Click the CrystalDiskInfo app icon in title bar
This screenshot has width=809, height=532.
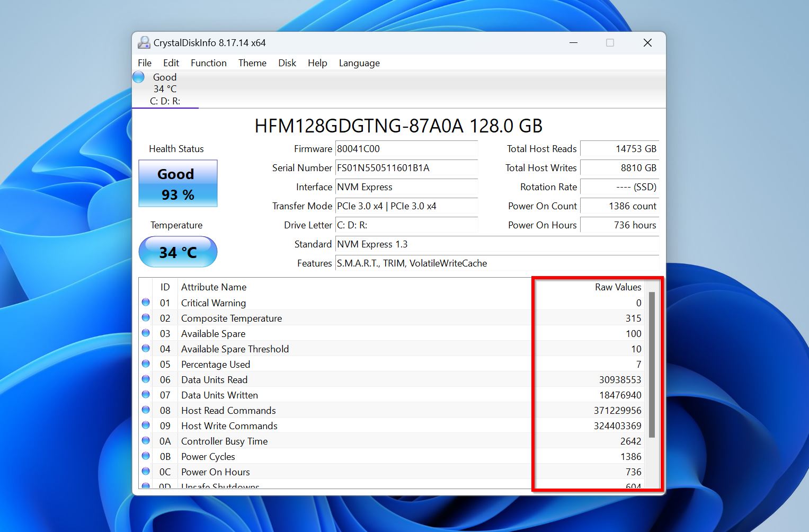click(144, 43)
